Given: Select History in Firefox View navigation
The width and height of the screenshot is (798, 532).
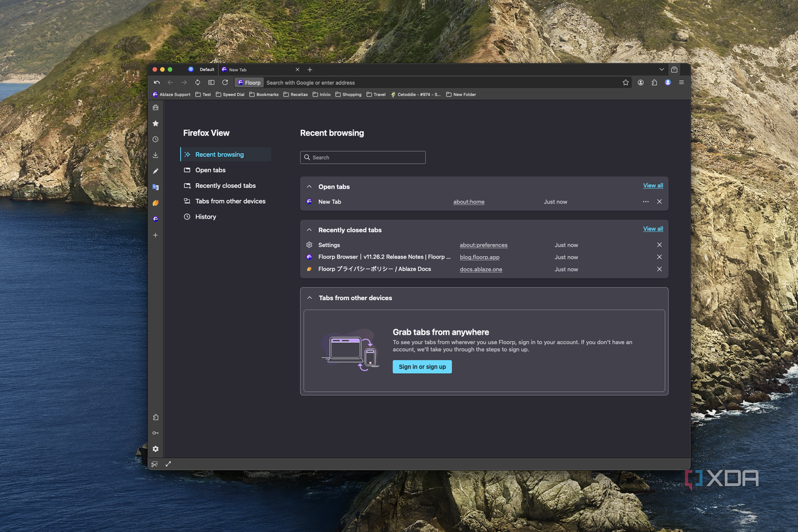Looking at the screenshot, I should pos(226,217).
